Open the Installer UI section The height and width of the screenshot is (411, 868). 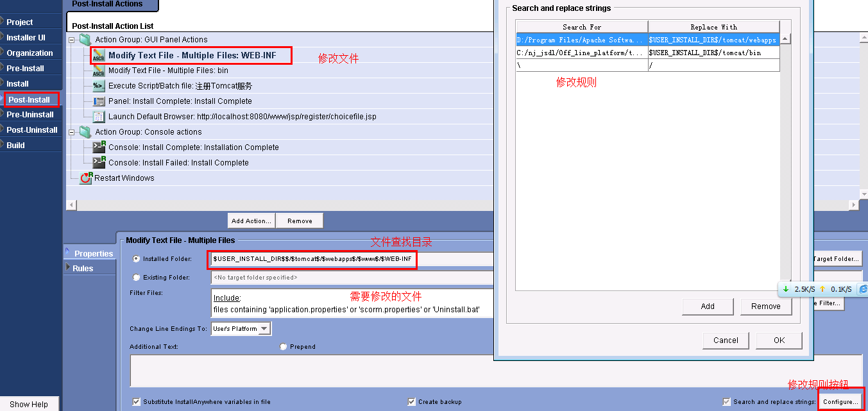coord(31,37)
